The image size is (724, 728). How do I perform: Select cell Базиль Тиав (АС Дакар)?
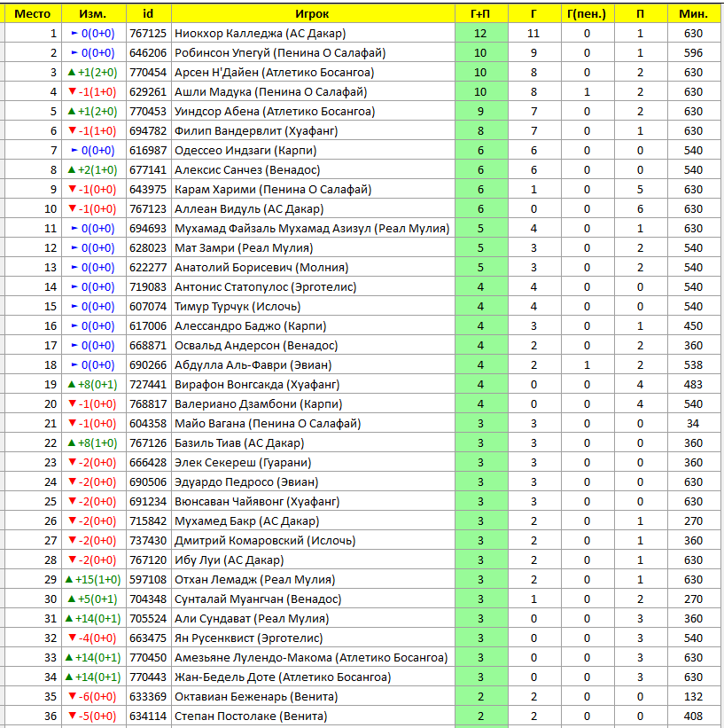pos(313,443)
